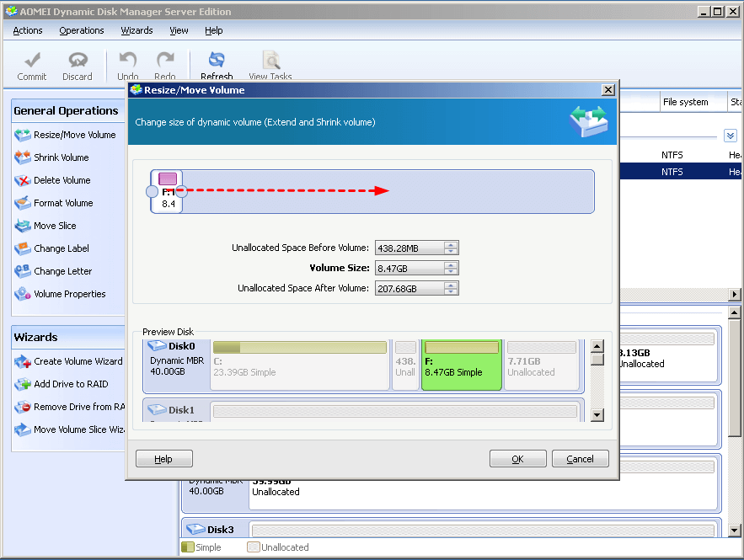Select the C: 23.39GB Simple partition
Viewport: 744px width, 560px height.
point(300,365)
